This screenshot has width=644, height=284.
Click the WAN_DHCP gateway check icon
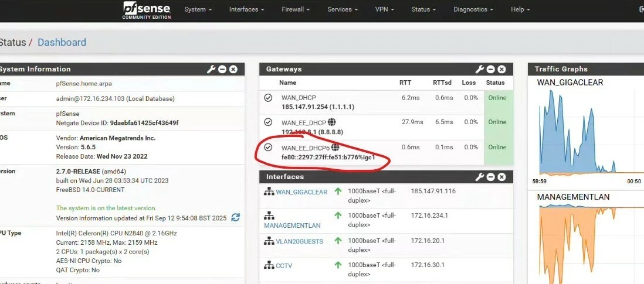pos(268,98)
